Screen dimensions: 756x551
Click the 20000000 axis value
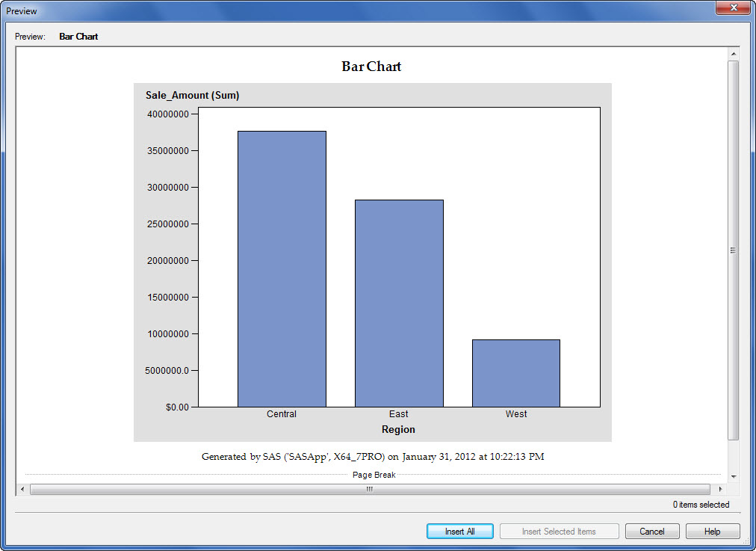point(168,261)
